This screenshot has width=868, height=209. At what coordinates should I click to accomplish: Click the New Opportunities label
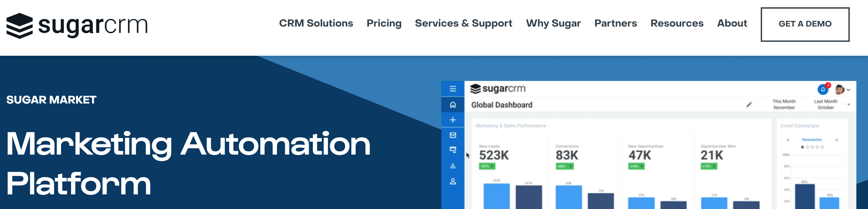646,146
